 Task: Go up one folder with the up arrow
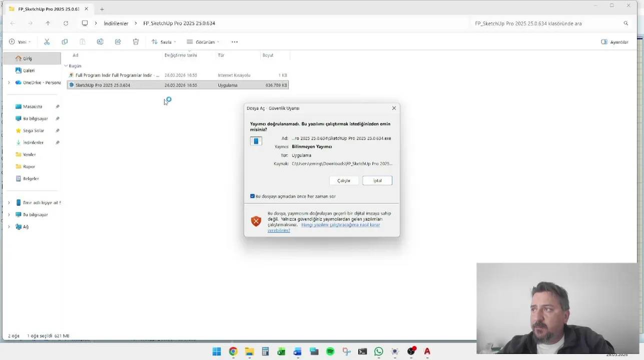(x=48, y=23)
